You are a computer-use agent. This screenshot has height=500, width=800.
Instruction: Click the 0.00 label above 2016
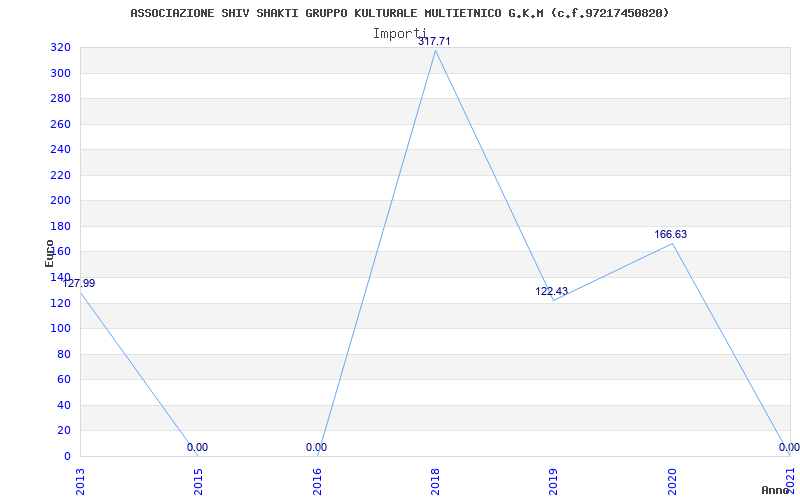[316, 447]
